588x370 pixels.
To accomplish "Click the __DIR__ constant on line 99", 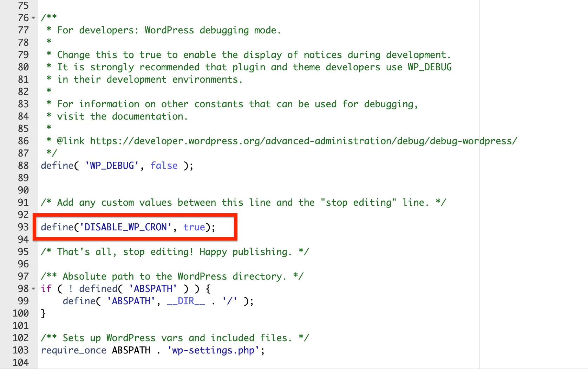I will click(186, 301).
